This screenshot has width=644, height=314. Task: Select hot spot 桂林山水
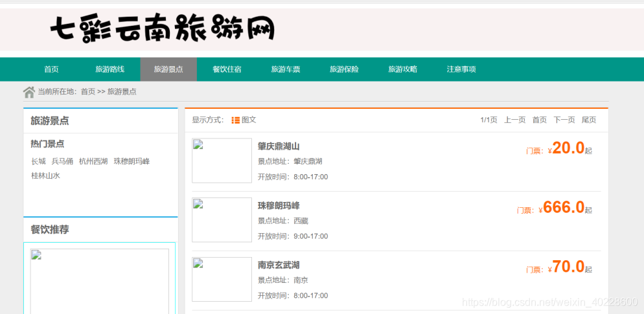pyautogui.click(x=45, y=175)
